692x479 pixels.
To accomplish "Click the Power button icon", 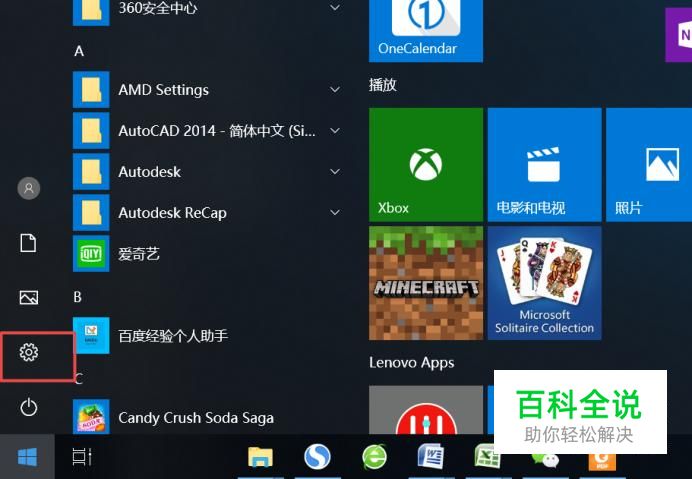I will click(29, 407).
